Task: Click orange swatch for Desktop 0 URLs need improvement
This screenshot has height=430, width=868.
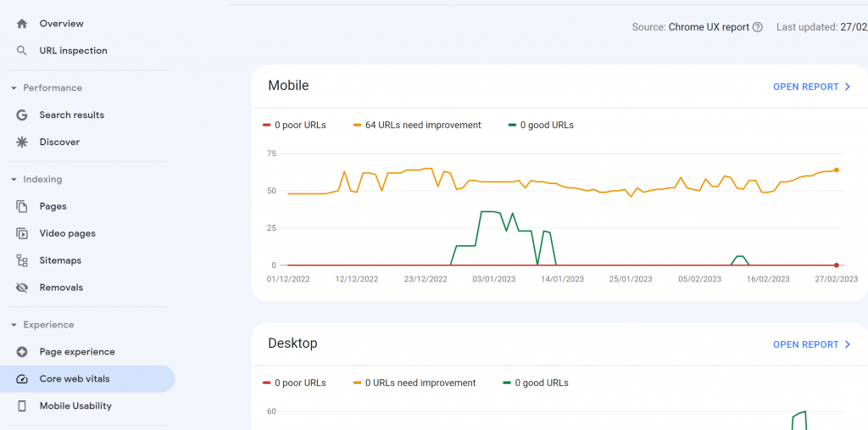Action: pos(357,383)
